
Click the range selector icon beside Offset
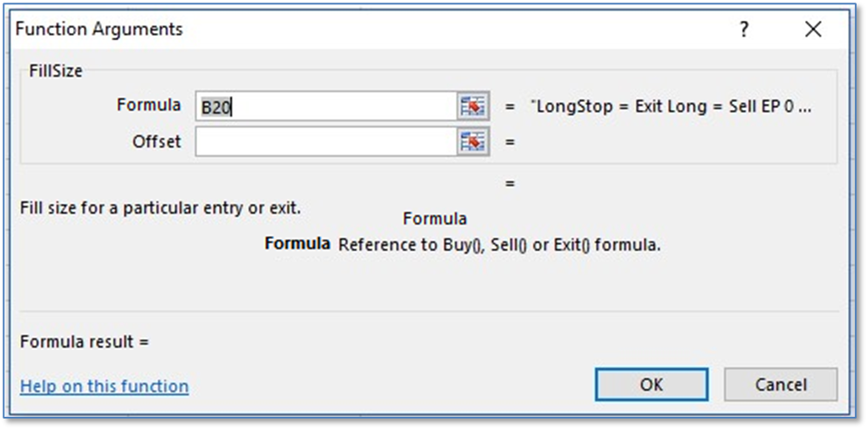[472, 141]
